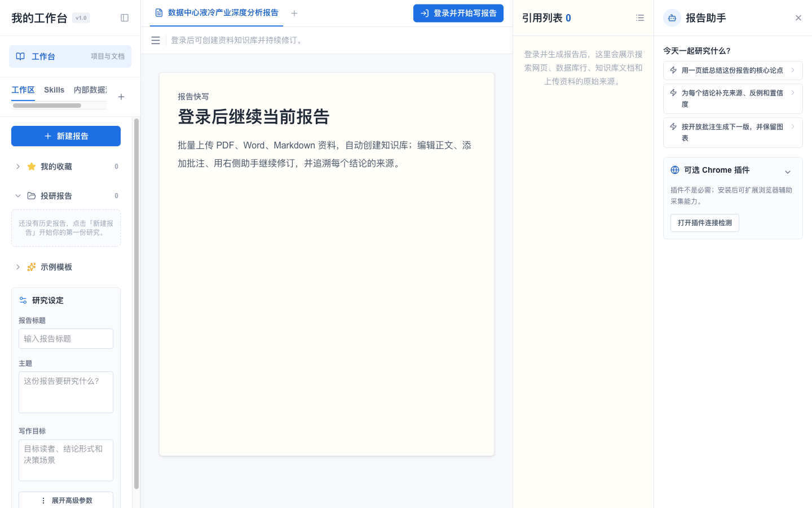
Task: Click the 登录后继续当前报告 heading
Action: [254, 117]
